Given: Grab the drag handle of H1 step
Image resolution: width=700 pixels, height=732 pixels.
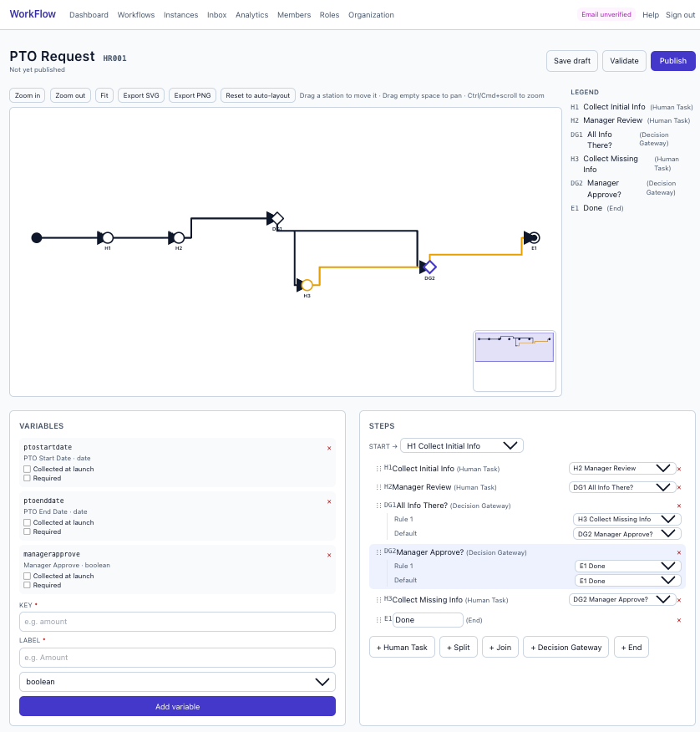Looking at the screenshot, I should click(x=378, y=469).
